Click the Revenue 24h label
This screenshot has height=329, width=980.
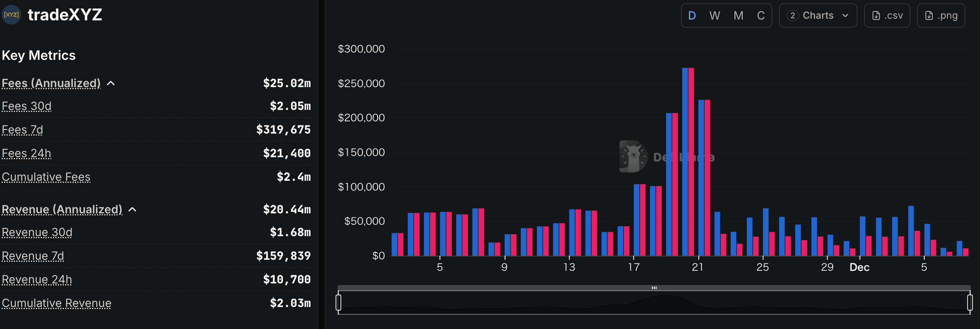point(37,280)
